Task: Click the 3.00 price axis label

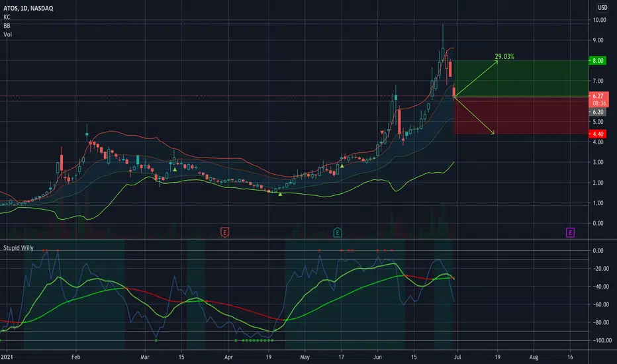Action: [x=598, y=162]
